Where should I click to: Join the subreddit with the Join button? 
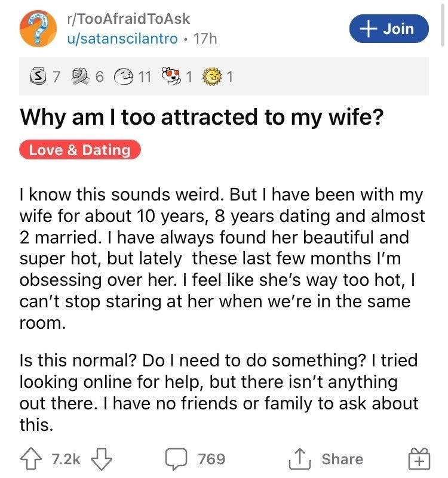point(389,28)
